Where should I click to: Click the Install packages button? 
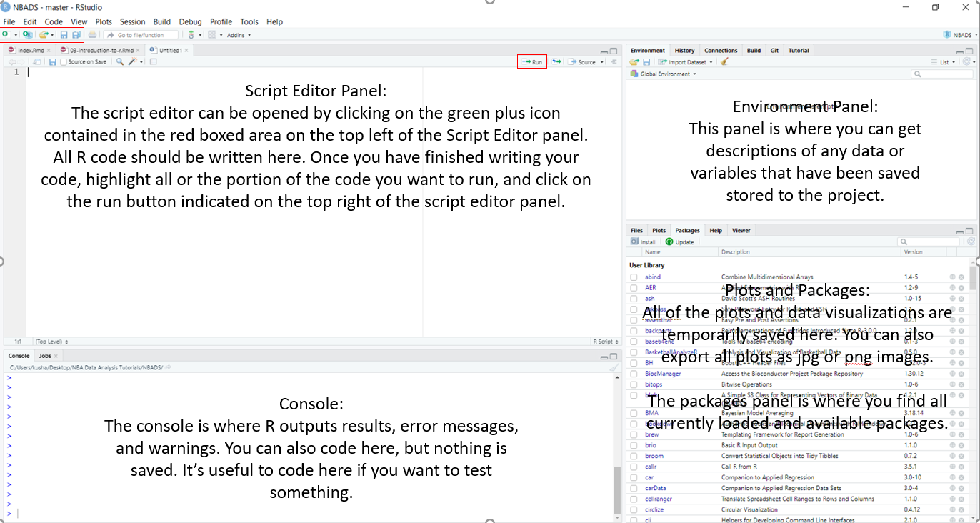tap(643, 242)
